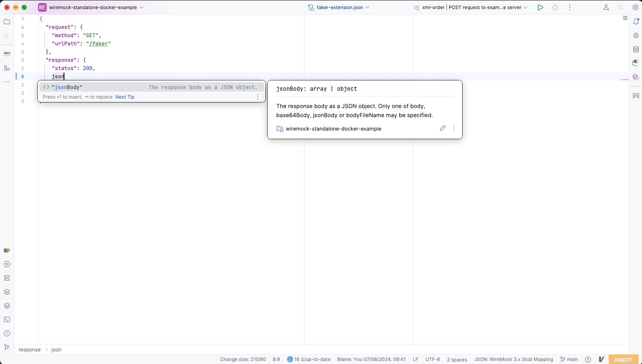Open completion popup options vertical dots
The image size is (642, 364).
pyautogui.click(x=258, y=97)
